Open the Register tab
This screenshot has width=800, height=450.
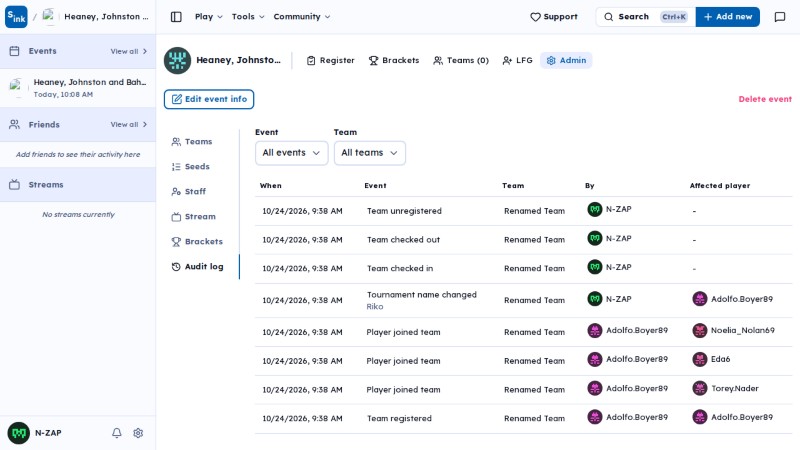pos(331,60)
